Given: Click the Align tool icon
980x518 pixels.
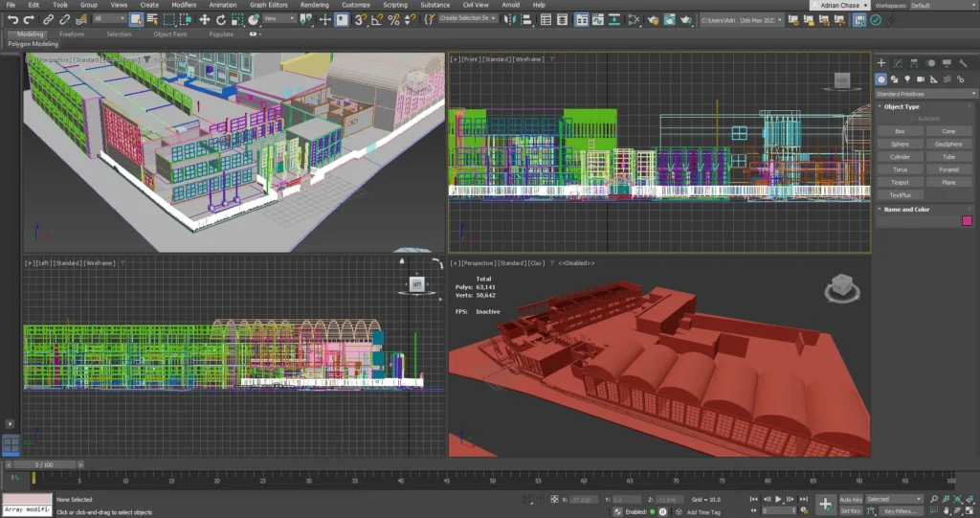Looking at the screenshot, I should (x=526, y=20).
